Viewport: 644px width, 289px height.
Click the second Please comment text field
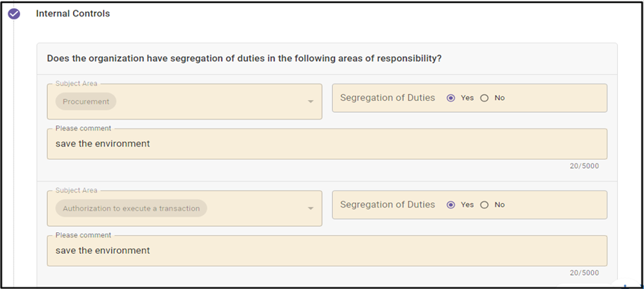(x=327, y=250)
